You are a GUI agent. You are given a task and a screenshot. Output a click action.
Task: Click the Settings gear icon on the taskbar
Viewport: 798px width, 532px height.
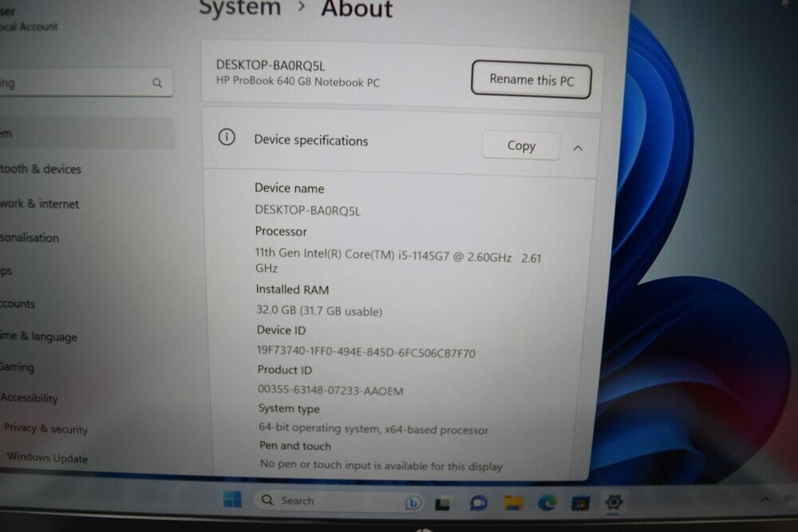(x=614, y=502)
